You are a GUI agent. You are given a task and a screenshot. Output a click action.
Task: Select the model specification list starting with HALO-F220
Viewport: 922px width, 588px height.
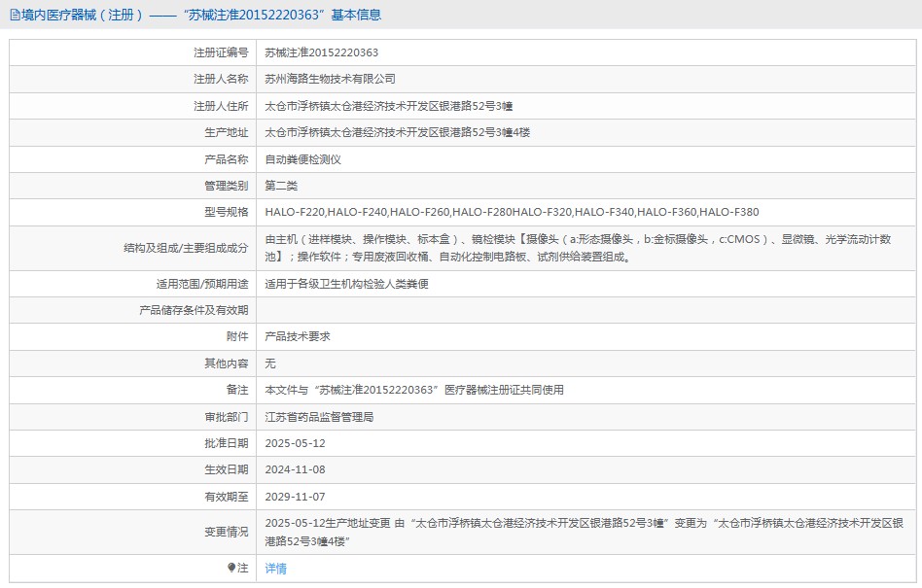[512, 212]
